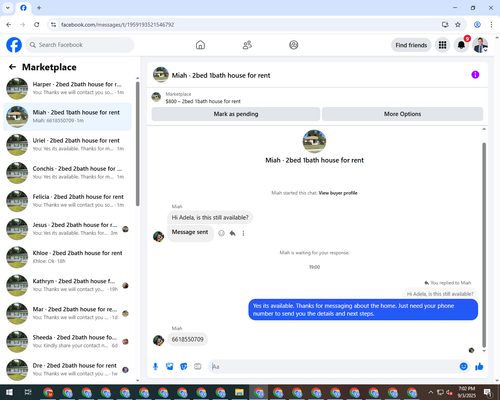Click the phone number message 6618550709

point(187,339)
